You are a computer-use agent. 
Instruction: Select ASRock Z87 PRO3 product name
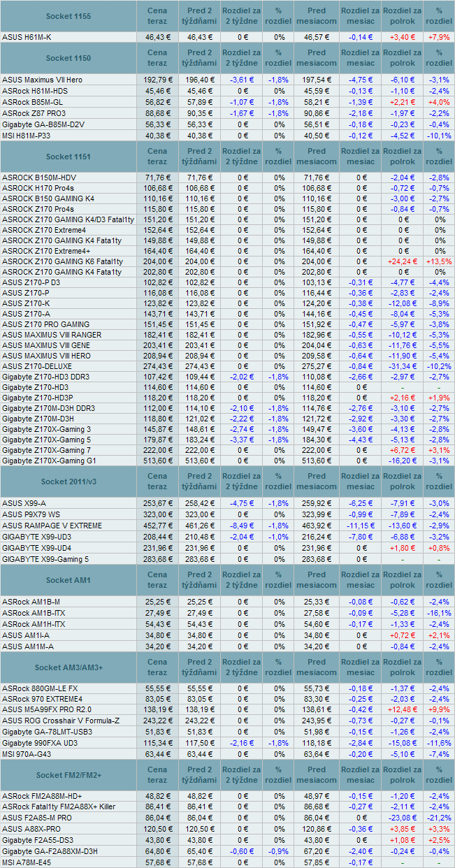pos(34,113)
